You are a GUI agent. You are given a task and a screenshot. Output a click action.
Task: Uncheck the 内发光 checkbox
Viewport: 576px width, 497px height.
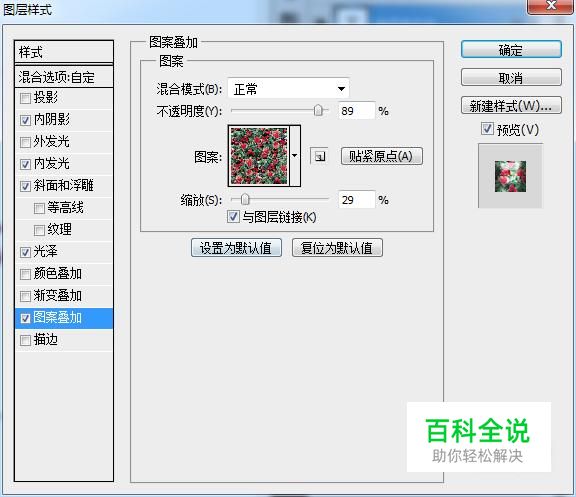(x=25, y=164)
